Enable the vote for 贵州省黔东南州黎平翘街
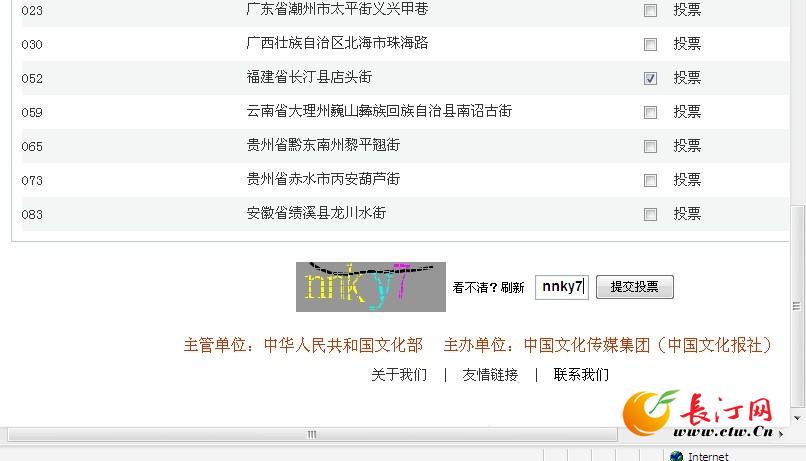The image size is (806, 461). pos(650,146)
